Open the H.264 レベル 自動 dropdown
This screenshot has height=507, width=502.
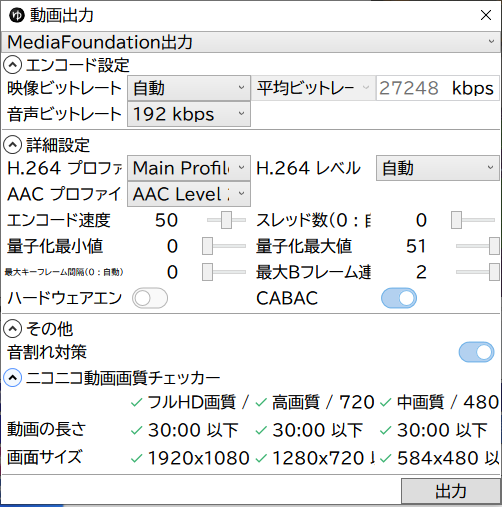[x=438, y=168]
